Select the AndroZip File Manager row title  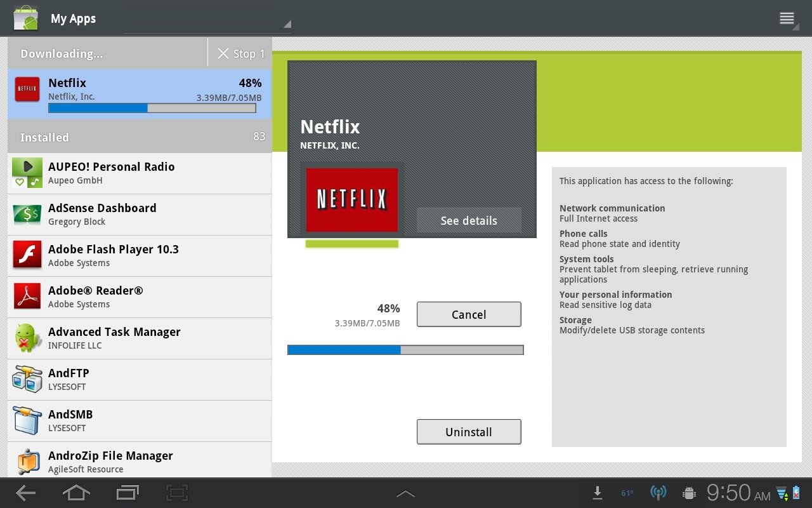pyautogui.click(x=110, y=455)
